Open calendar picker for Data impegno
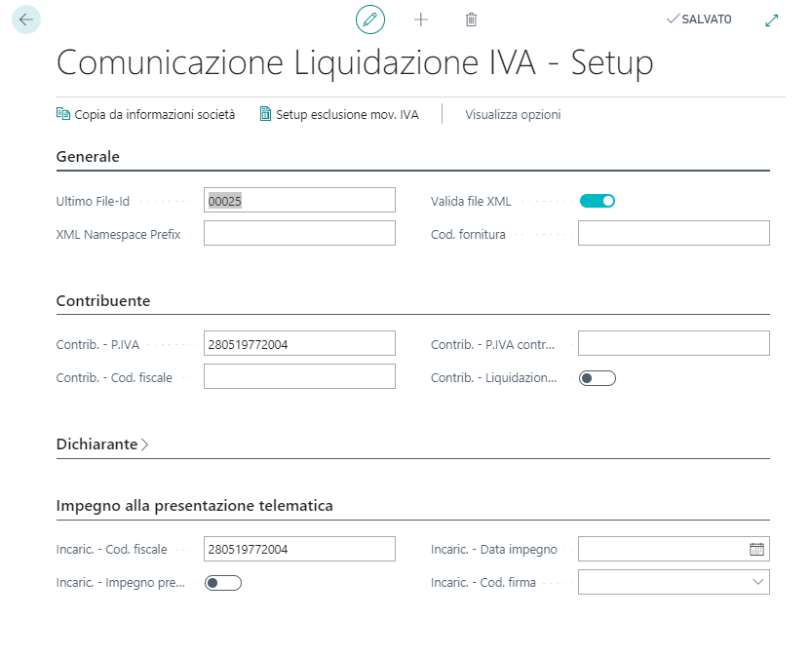Viewport: 812px width, 657px height. tap(756, 549)
